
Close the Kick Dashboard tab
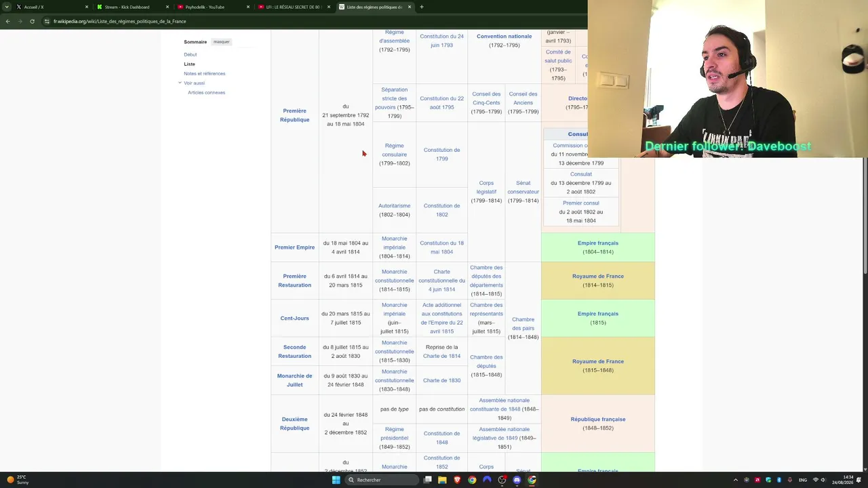click(x=167, y=7)
